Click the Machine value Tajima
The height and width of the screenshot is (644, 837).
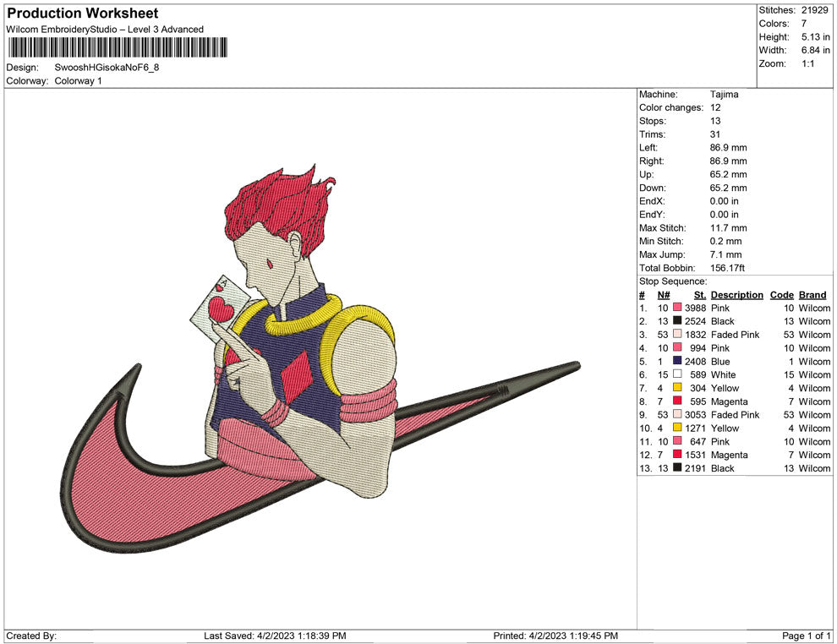[724, 95]
